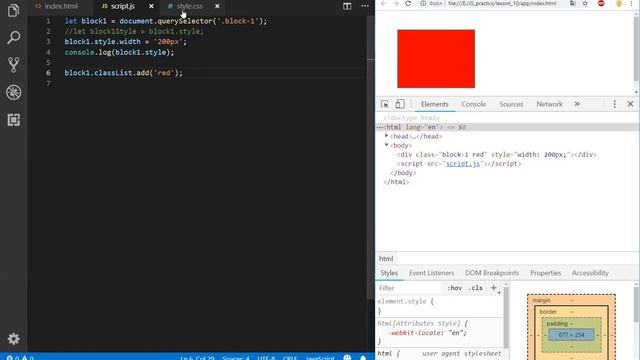Reload the browser page

click(408, 4)
